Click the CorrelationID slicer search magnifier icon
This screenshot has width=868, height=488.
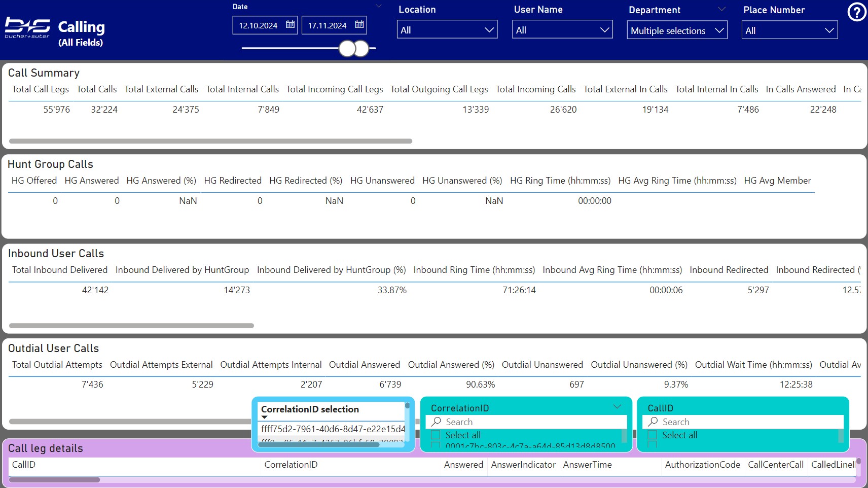click(437, 422)
